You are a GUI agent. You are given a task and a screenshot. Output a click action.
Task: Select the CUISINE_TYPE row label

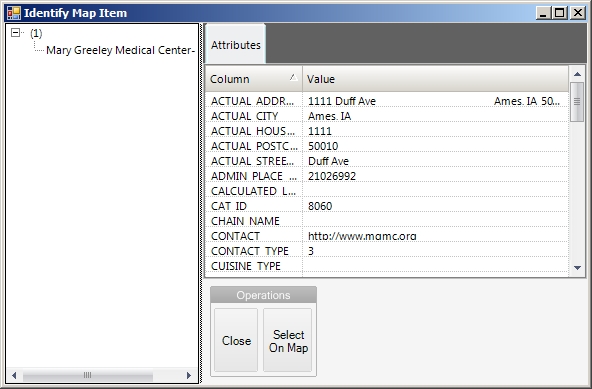tap(246, 266)
